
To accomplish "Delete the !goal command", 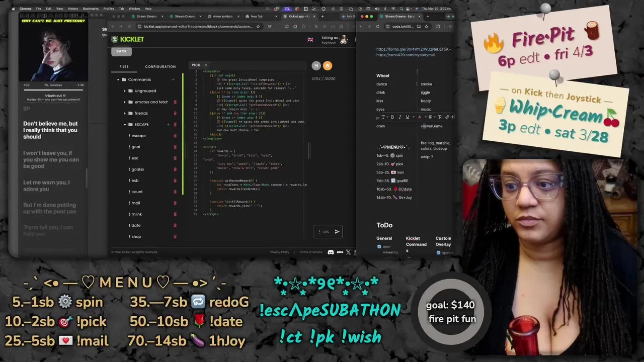I will (175, 147).
